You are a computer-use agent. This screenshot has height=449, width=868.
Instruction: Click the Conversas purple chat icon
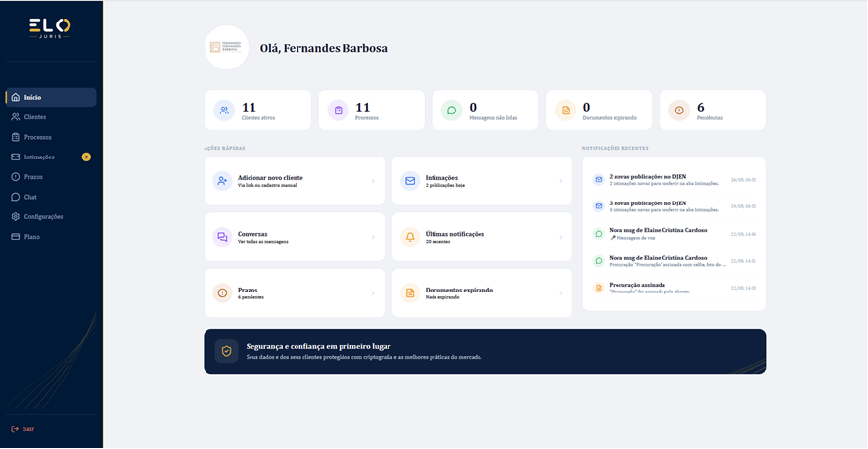pos(222,237)
